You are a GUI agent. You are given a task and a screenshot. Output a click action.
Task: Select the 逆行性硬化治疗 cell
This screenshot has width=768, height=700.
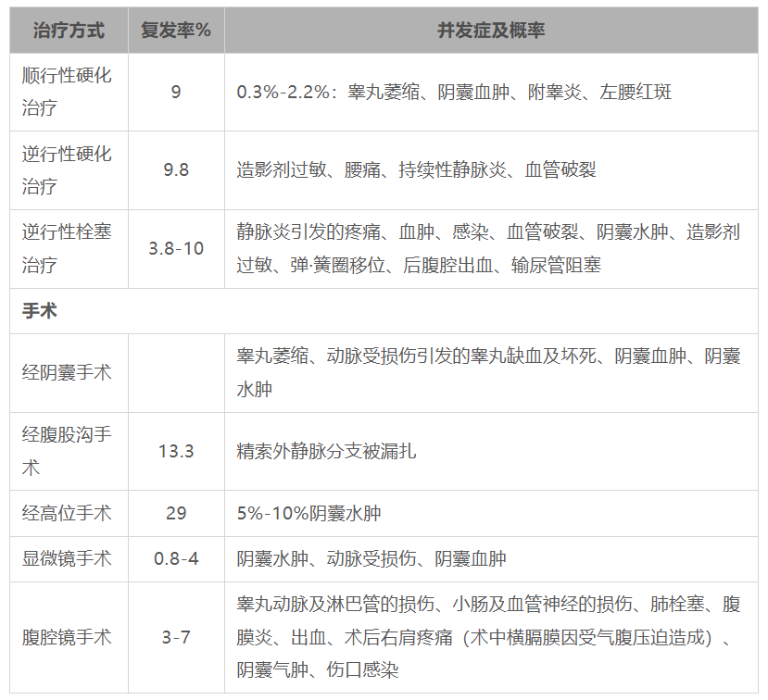click(x=69, y=170)
